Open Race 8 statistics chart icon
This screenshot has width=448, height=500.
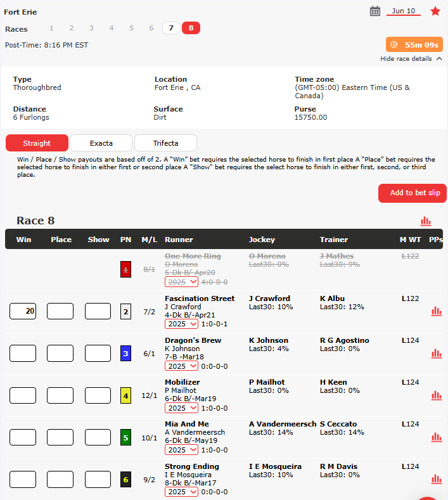click(426, 221)
